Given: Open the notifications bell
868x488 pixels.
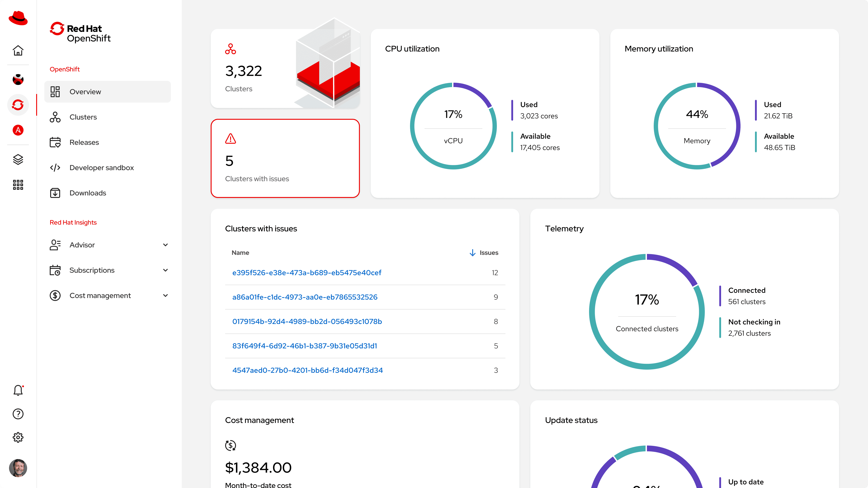Looking at the screenshot, I should point(18,390).
